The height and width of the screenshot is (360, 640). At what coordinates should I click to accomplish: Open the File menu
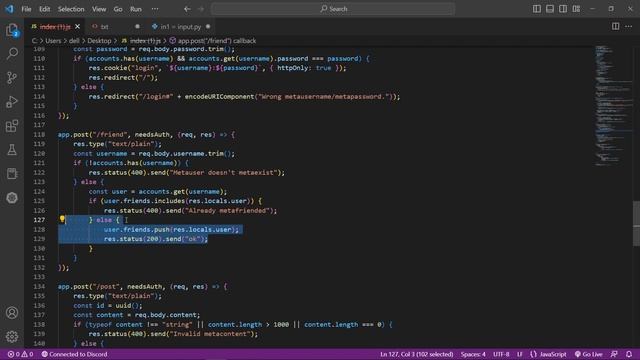point(26,9)
